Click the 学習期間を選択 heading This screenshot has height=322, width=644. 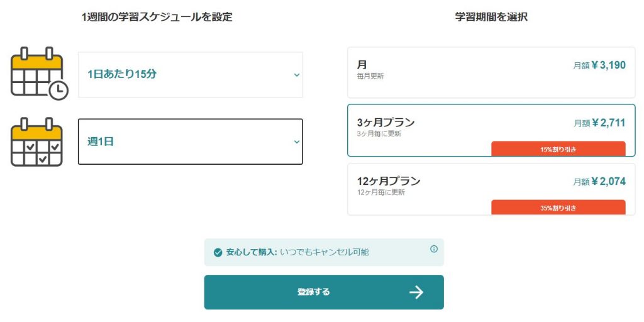click(x=491, y=17)
